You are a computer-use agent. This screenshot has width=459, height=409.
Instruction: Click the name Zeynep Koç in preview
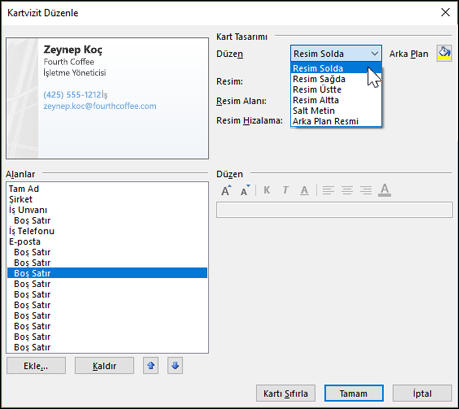point(73,50)
